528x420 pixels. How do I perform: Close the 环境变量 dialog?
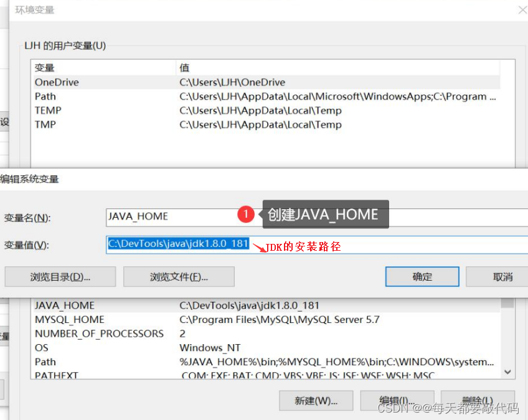click(521, 10)
